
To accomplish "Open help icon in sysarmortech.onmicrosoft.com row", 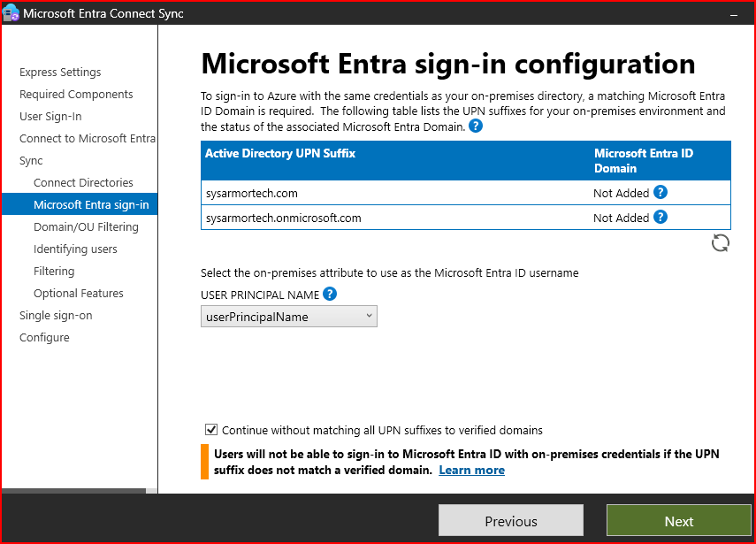I will [x=660, y=217].
